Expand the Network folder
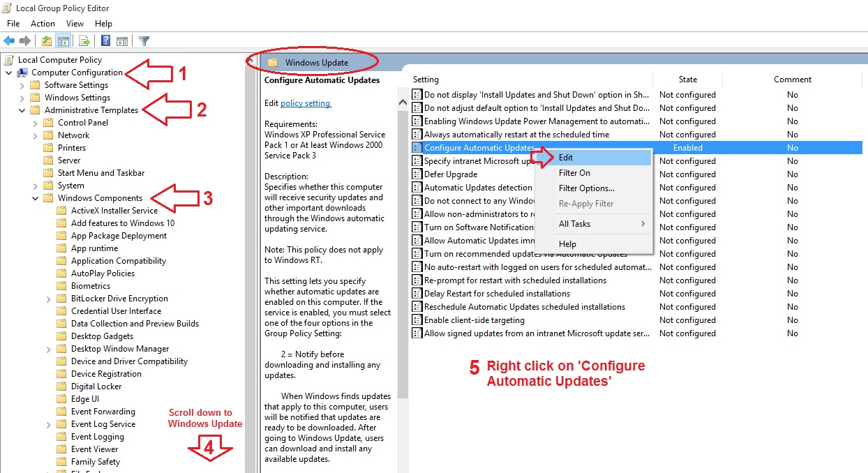Screen dimensions: 868x473 [x=36, y=135]
